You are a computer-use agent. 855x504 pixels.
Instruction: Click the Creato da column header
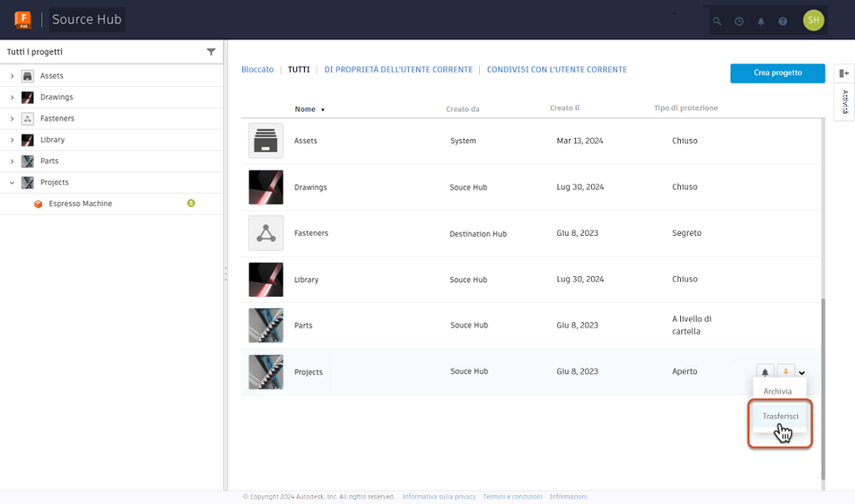(x=462, y=109)
